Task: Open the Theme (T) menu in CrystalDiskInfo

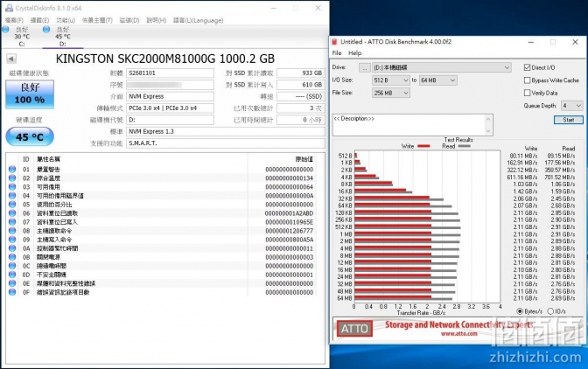Action: (x=97, y=20)
